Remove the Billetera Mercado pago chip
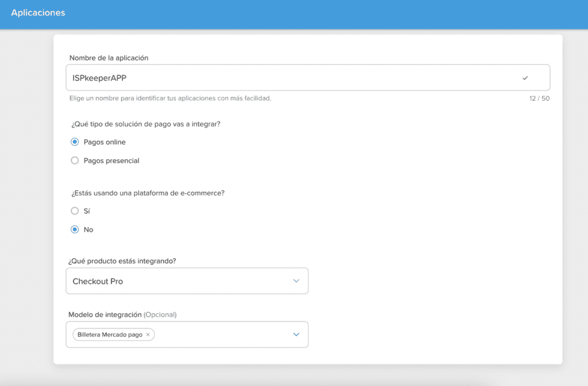588x386 pixels. coord(148,334)
